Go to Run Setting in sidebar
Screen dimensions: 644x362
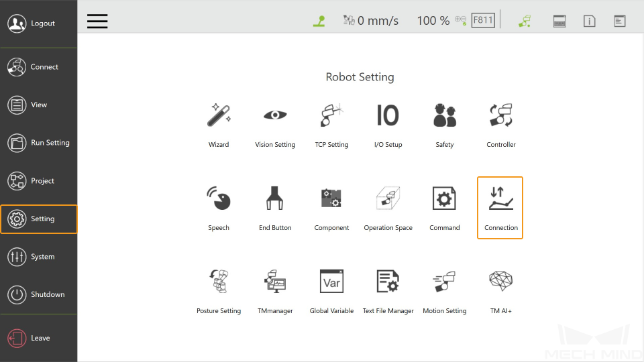click(x=39, y=143)
